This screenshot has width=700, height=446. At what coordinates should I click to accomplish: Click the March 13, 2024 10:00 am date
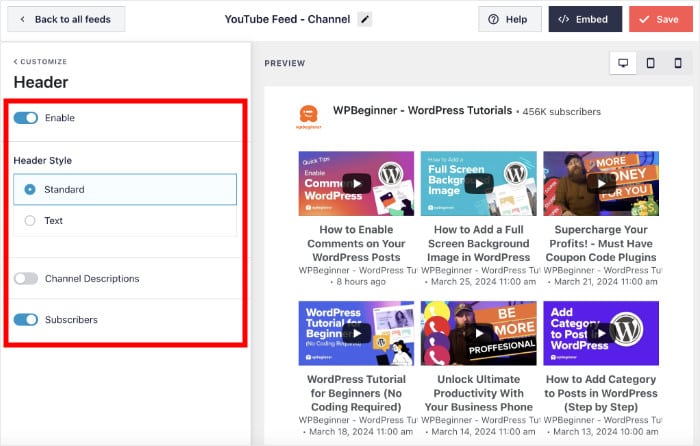pyautogui.click(x=606, y=432)
